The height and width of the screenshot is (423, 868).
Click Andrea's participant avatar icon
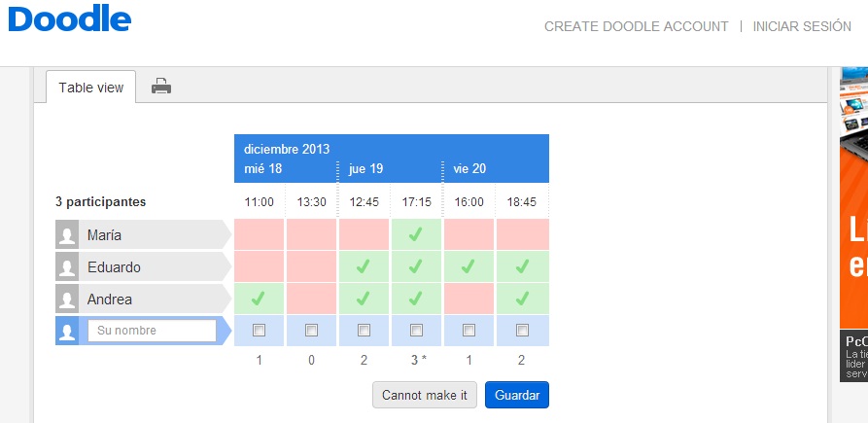pos(67,299)
